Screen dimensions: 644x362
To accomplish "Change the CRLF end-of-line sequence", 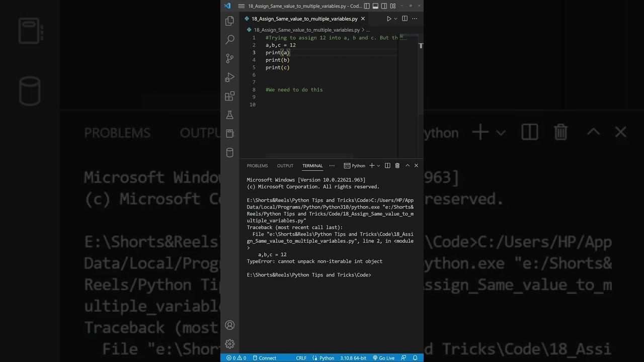I will pos(301,358).
